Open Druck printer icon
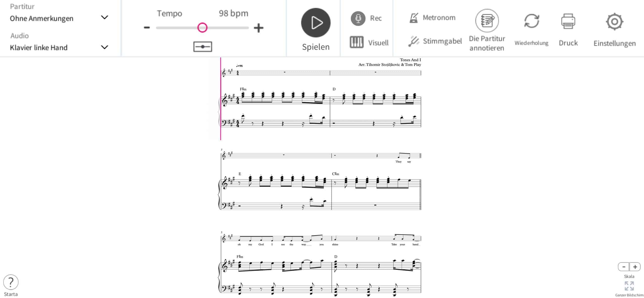 tap(568, 21)
